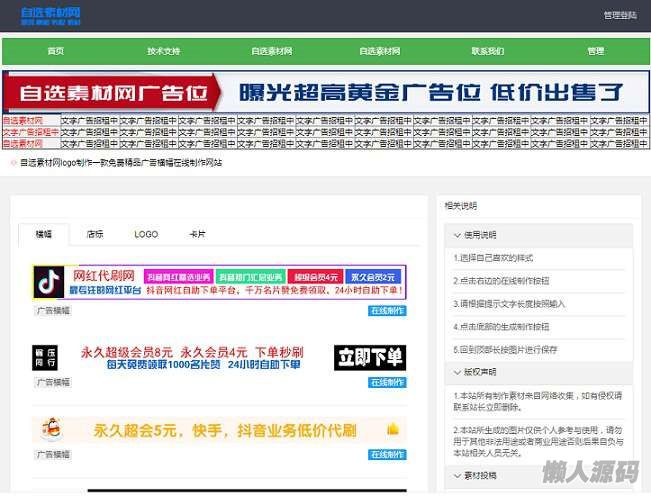
Task: Click the TikTok logo in first banner
Action: (x=48, y=282)
